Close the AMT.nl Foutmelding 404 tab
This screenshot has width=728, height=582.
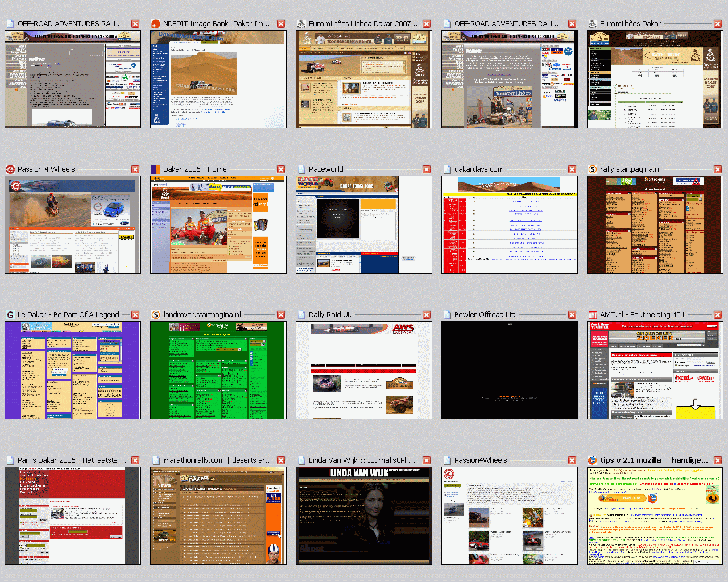(x=718, y=315)
